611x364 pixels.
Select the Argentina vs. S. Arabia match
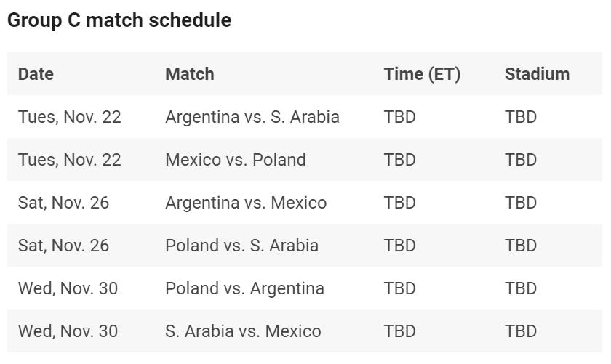click(x=252, y=117)
